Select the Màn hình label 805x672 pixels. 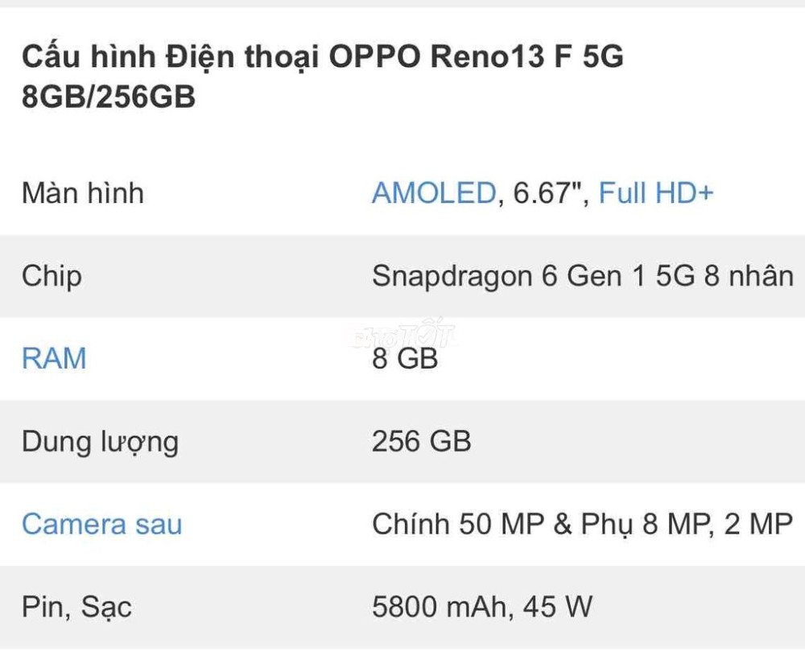pos(83,193)
